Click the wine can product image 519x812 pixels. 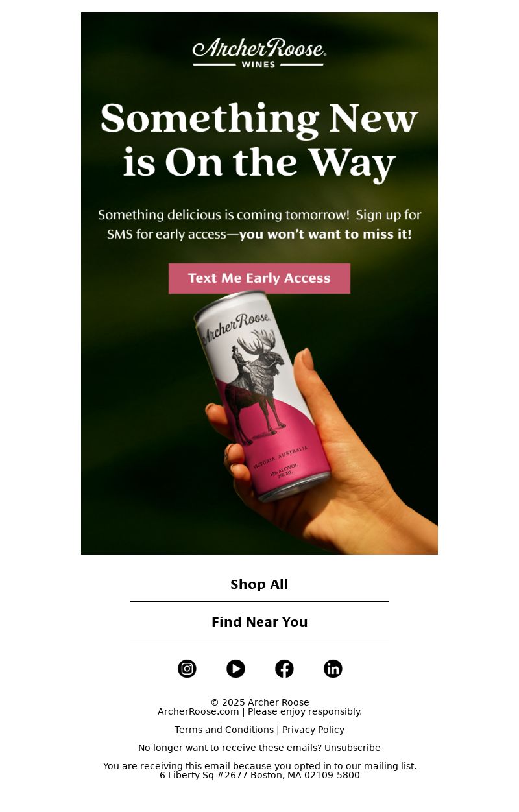[x=263, y=396]
